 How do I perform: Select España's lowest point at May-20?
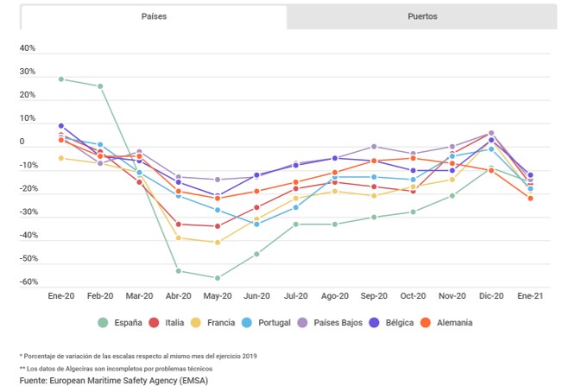coord(218,278)
